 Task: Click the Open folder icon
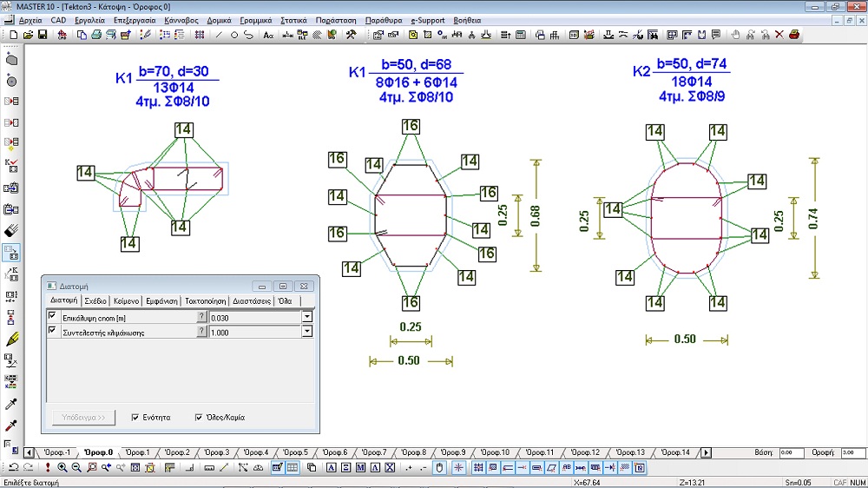pyautogui.click(x=28, y=35)
